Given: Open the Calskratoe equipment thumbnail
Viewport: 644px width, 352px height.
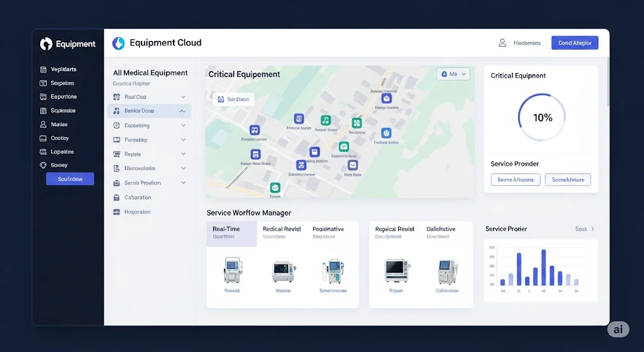Looking at the screenshot, I should [x=447, y=272].
